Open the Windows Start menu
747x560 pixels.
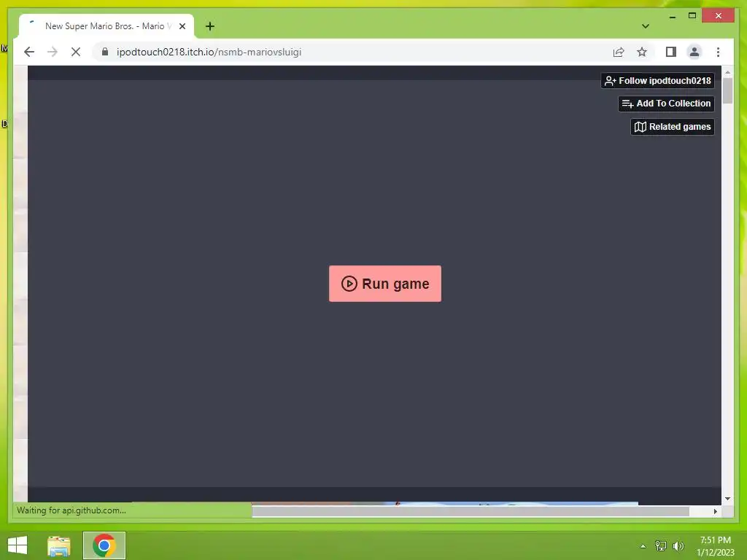point(18,545)
